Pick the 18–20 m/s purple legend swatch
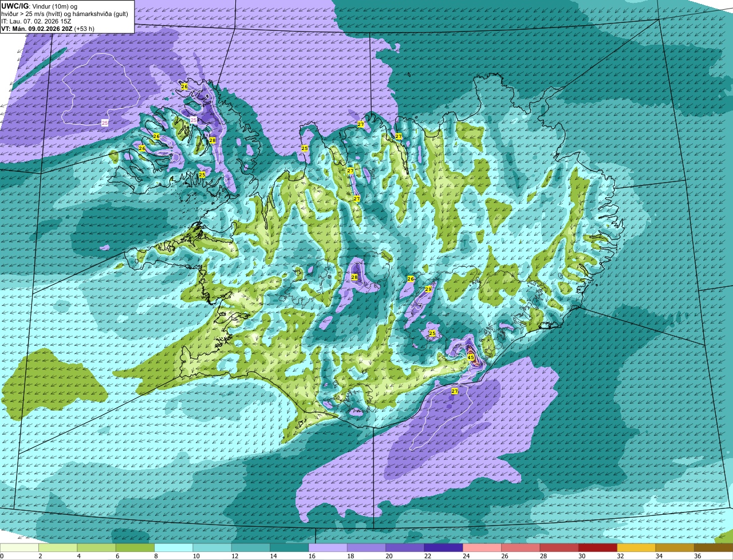The width and height of the screenshot is (733, 560). click(366, 548)
